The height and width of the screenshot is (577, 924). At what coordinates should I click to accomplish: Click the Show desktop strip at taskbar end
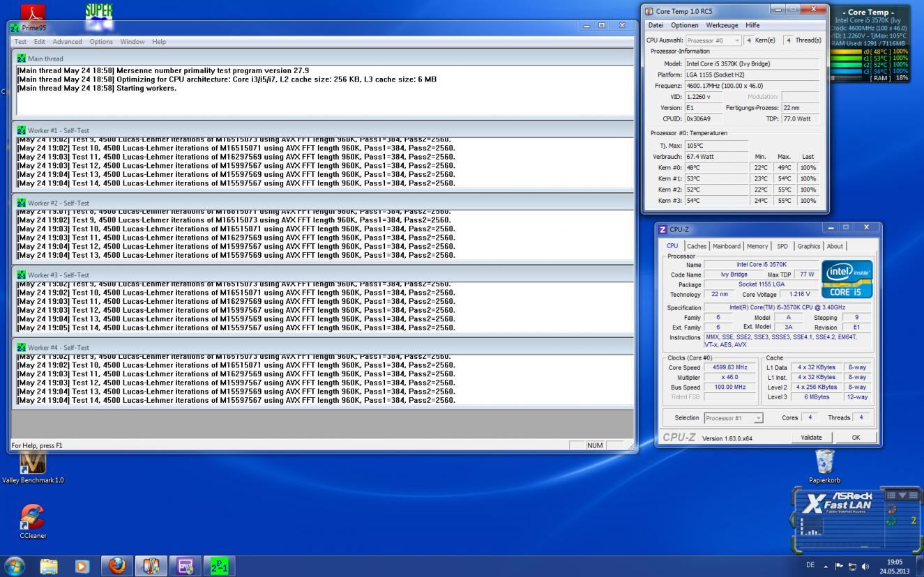click(x=919, y=566)
